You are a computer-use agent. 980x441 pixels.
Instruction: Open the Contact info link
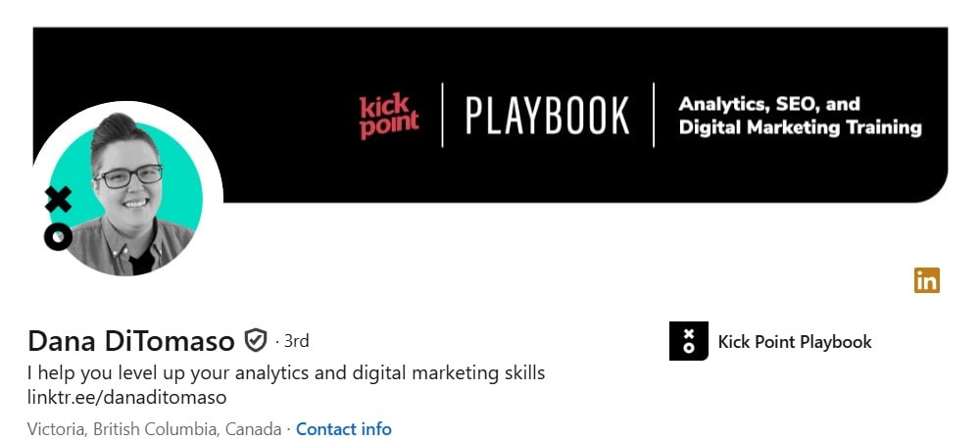coord(344,430)
